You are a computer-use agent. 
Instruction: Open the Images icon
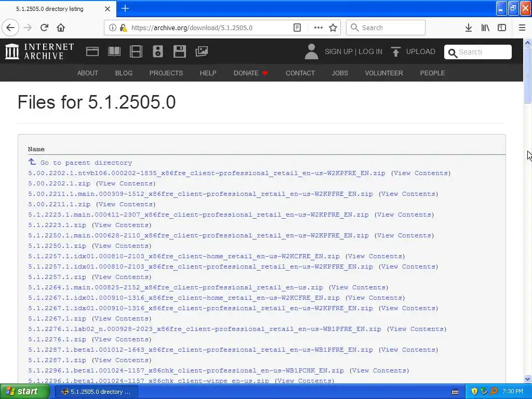202,51
